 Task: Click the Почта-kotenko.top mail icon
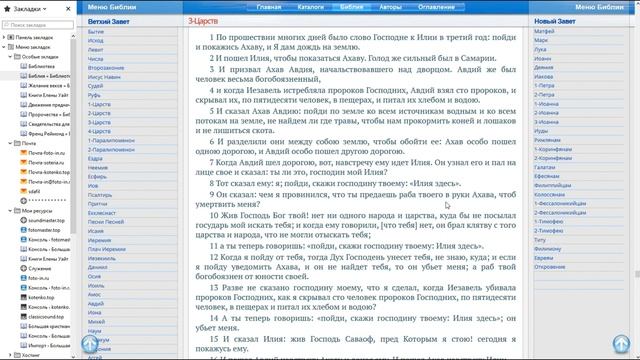pyautogui.click(x=24, y=172)
